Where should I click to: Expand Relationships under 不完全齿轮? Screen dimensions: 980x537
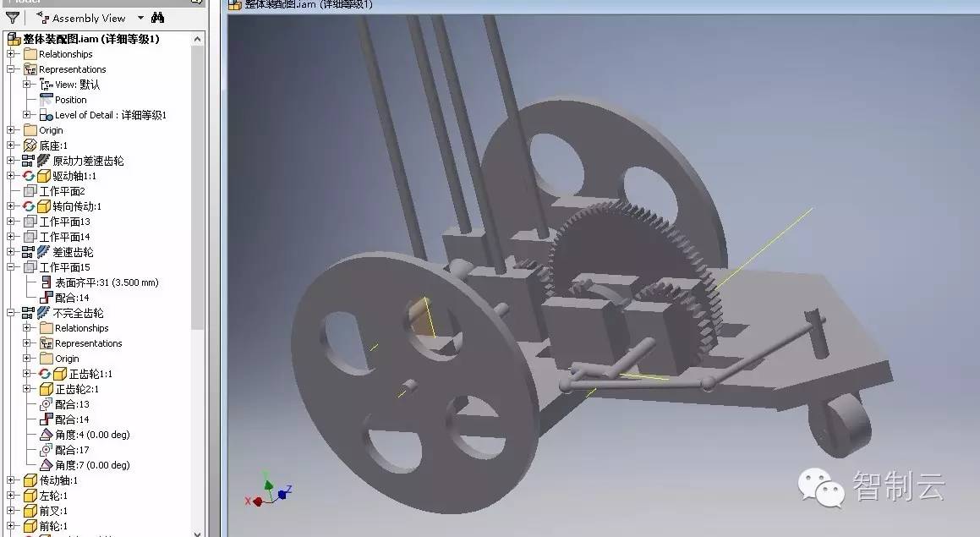click(27, 328)
